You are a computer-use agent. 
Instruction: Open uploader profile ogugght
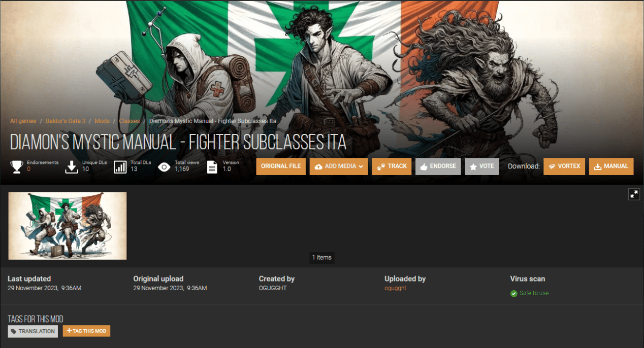(x=396, y=288)
